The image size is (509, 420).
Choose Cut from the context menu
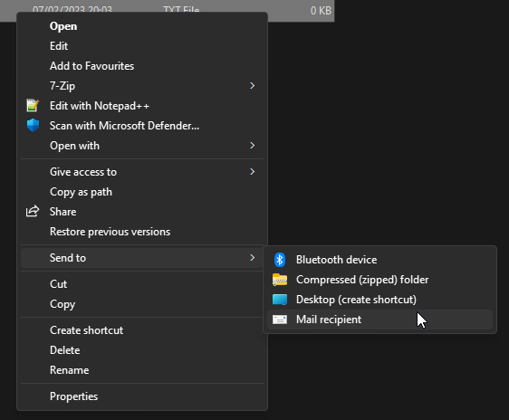[x=142, y=284]
